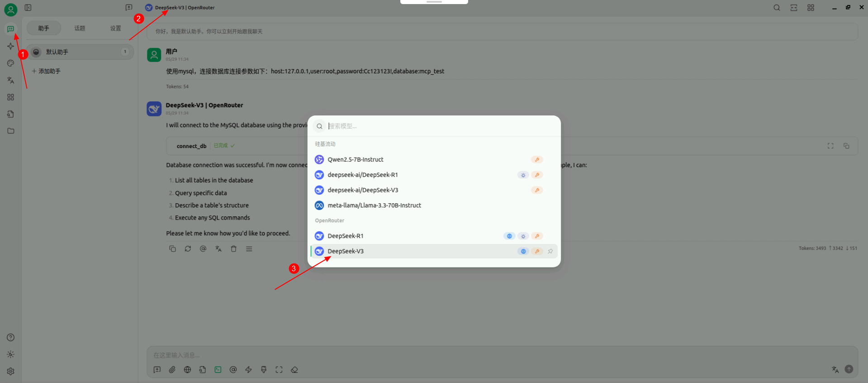The width and height of the screenshot is (868, 383).
Task: Click the highlighter-shaped icon in input toolbar
Action: click(x=264, y=370)
